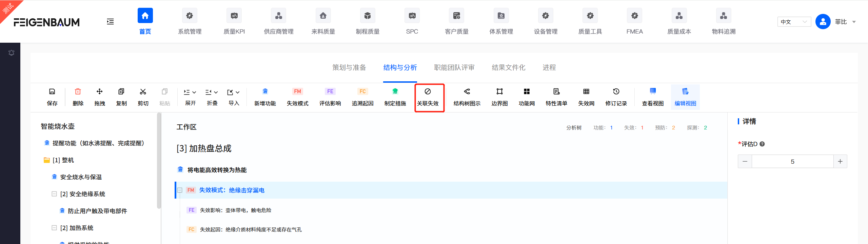
Task: Switch to 结构与分析 tab
Action: (400, 67)
